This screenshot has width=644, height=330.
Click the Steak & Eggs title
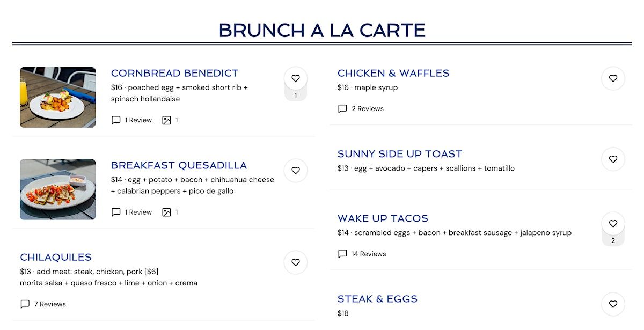[x=377, y=299]
